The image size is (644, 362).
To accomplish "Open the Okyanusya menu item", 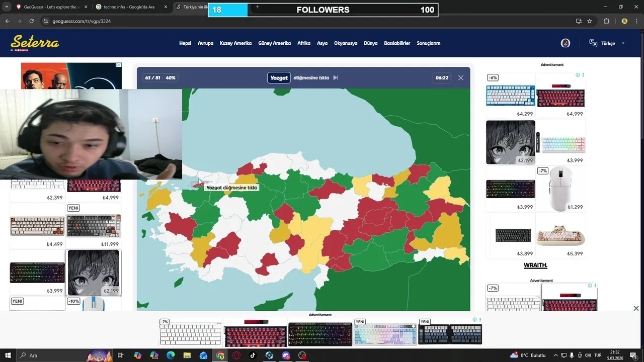I will (x=346, y=43).
